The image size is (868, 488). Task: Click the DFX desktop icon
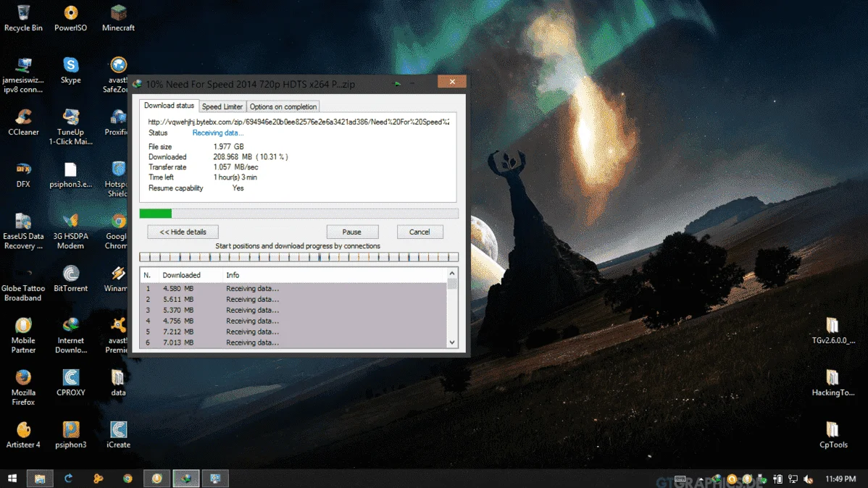point(23,174)
